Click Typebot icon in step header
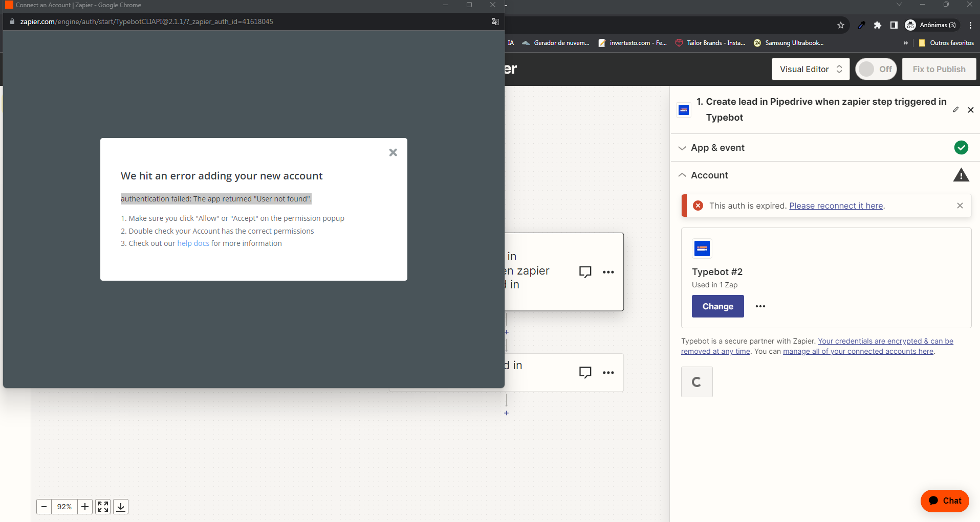Screen dimensions: 980x522 684,110
